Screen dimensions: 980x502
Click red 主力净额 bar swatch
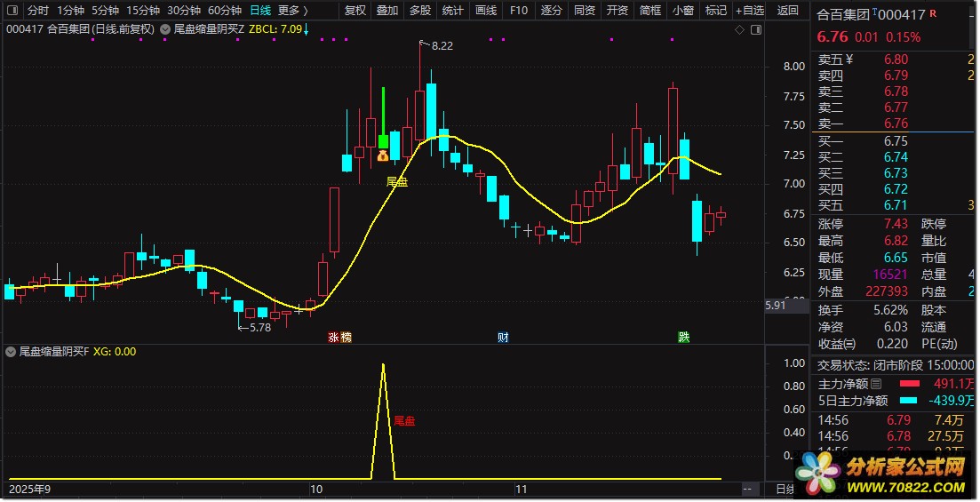click(x=910, y=384)
